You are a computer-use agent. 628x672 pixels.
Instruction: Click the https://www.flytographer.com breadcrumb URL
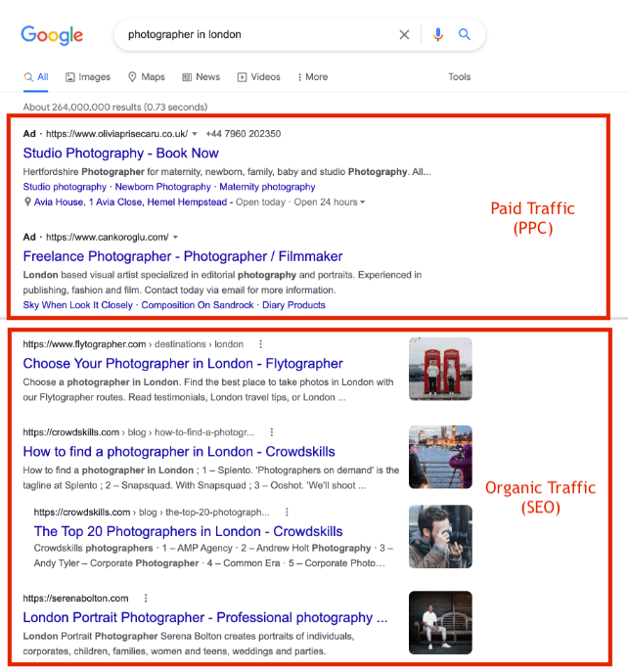133,344
